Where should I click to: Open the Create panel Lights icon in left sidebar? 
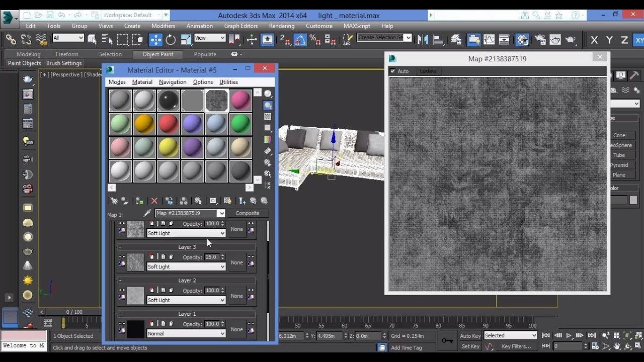coord(28,142)
